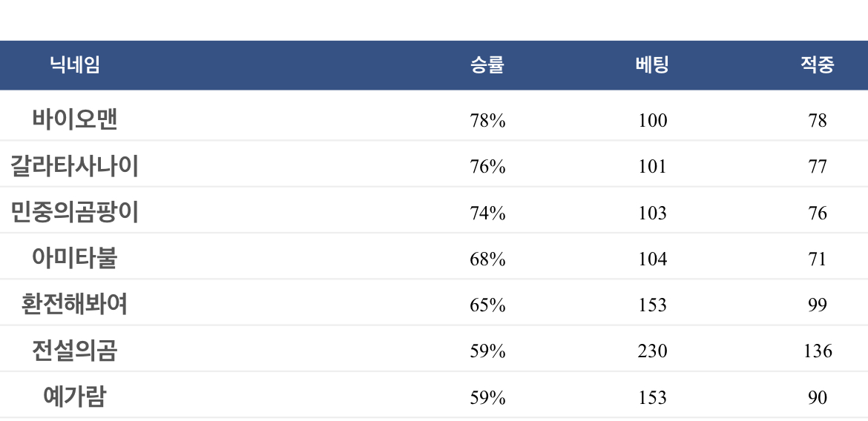Open nickname 민중의곰팡이
This screenshot has width=868, height=421.
(x=75, y=213)
